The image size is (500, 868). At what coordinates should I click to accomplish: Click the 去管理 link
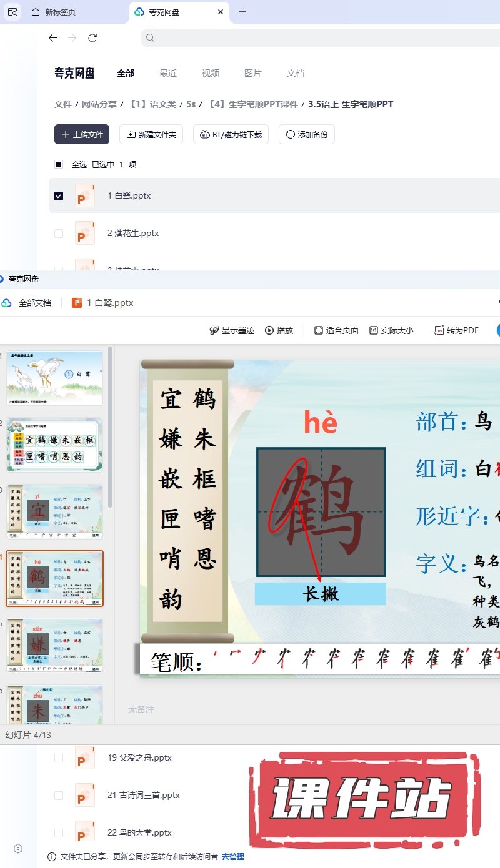(232, 856)
